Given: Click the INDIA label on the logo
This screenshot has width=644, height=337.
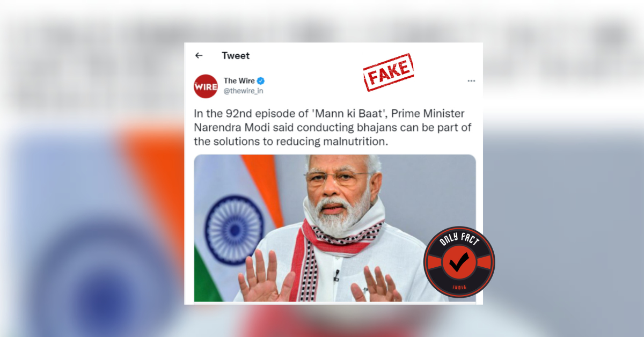Looking at the screenshot, I should pyautogui.click(x=459, y=287).
